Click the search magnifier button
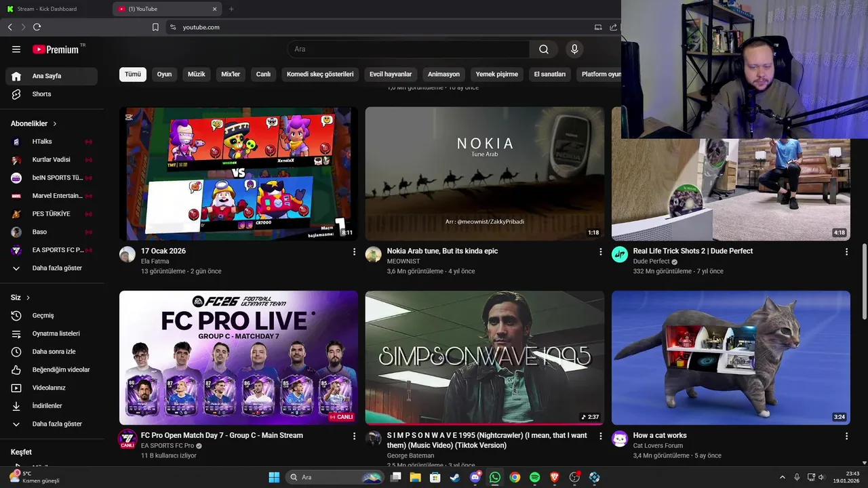 544,49
